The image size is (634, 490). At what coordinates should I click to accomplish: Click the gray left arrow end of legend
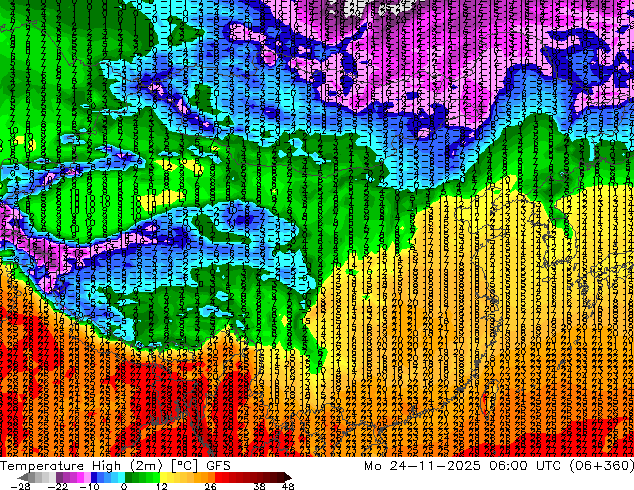tap(22, 477)
